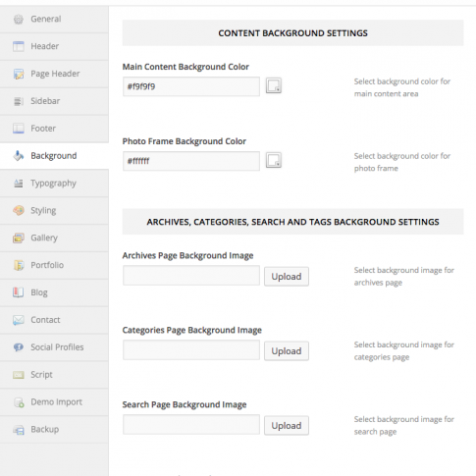This screenshot has height=476, width=476.
Task: Select the Typography icon in the sidebar
Action: click(x=19, y=184)
